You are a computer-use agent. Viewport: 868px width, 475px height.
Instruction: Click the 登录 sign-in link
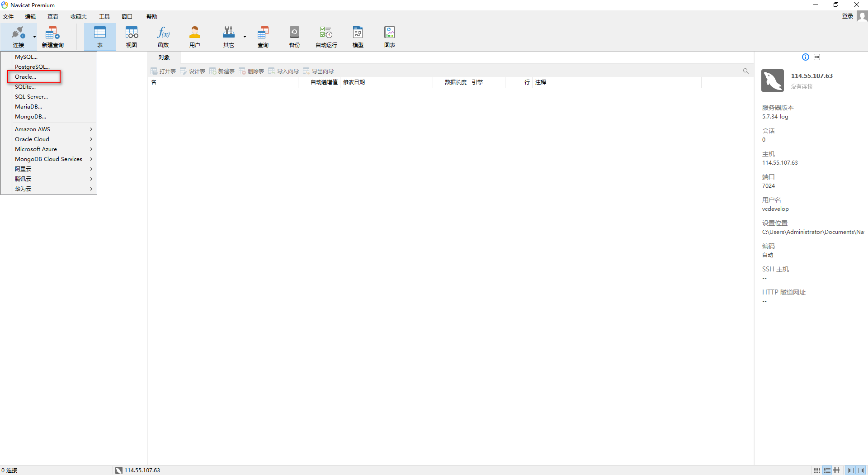847,16
